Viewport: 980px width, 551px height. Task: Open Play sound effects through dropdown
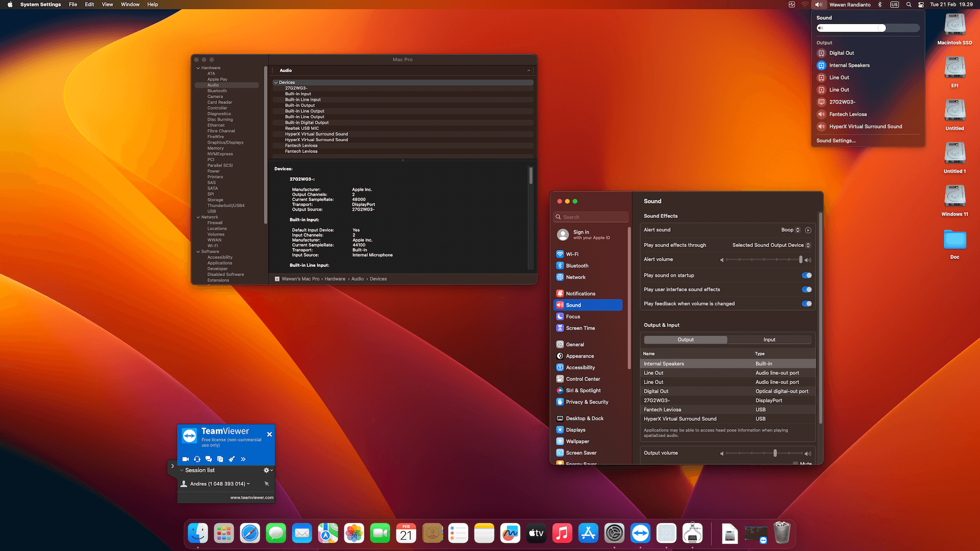(771, 245)
